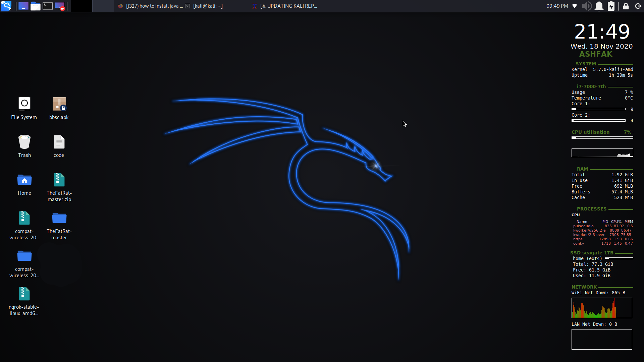Open the Kali applications menu
Image resolution: width=644 pixels, height=362 pixels.
[x=6, y=6]
